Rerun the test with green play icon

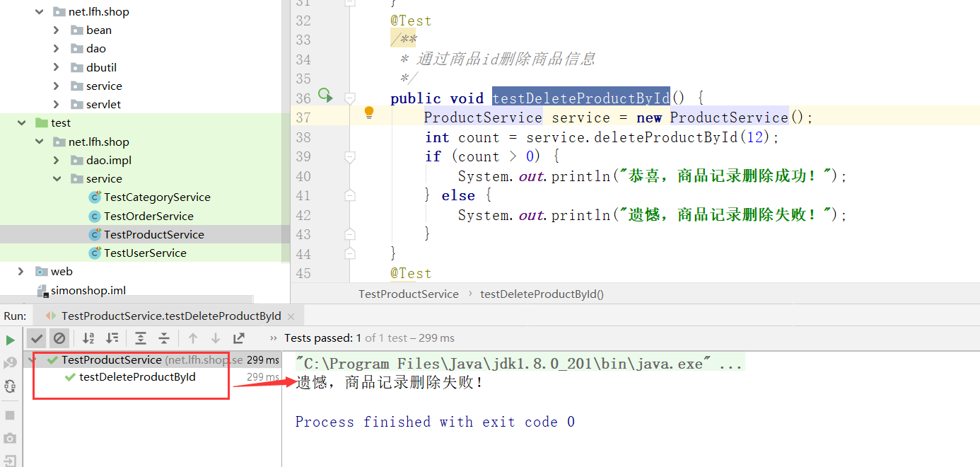pos(11,340)
